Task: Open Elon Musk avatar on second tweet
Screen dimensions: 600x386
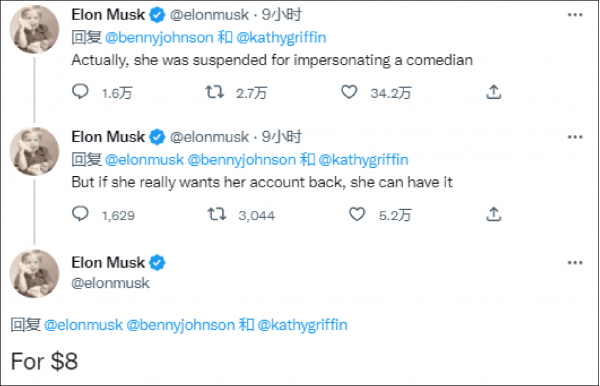Action: (34, 151)
